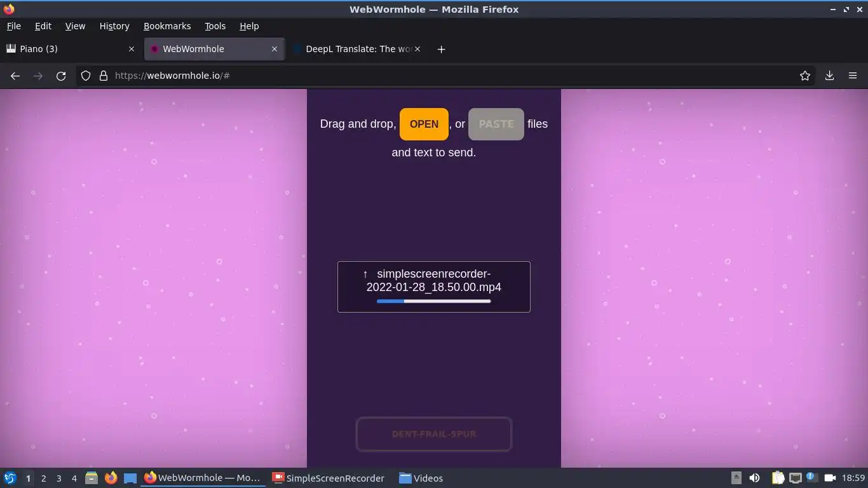Open the Firefox application menu
This screenshot has height=488, width=868.
853,76
